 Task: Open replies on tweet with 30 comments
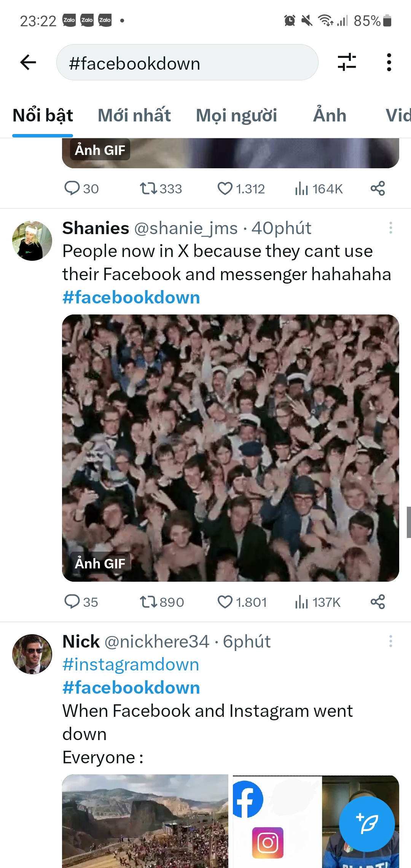(72, 188)
